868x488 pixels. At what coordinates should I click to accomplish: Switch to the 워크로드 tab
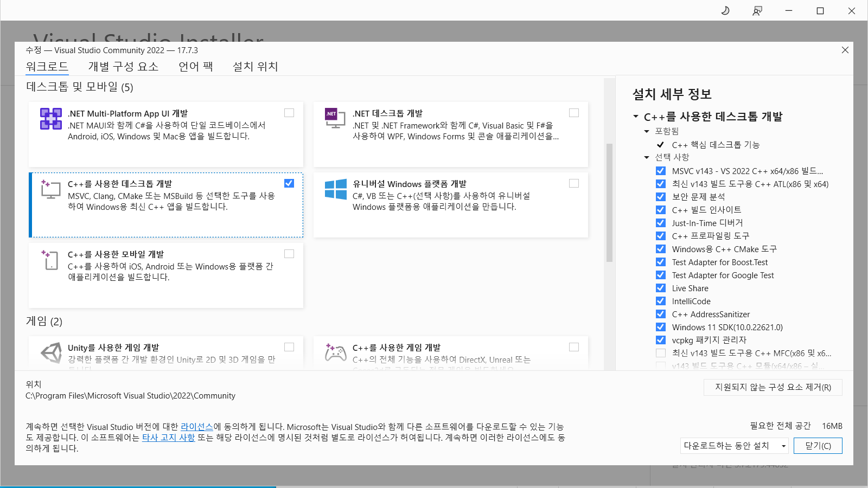click(x=47, y=67)
